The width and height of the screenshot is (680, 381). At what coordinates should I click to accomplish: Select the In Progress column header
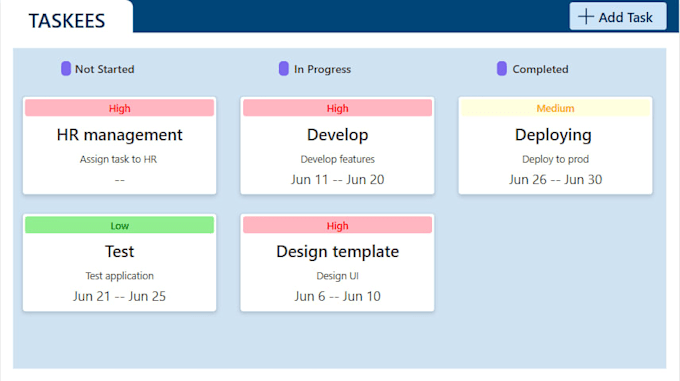(x=322, y=69)
